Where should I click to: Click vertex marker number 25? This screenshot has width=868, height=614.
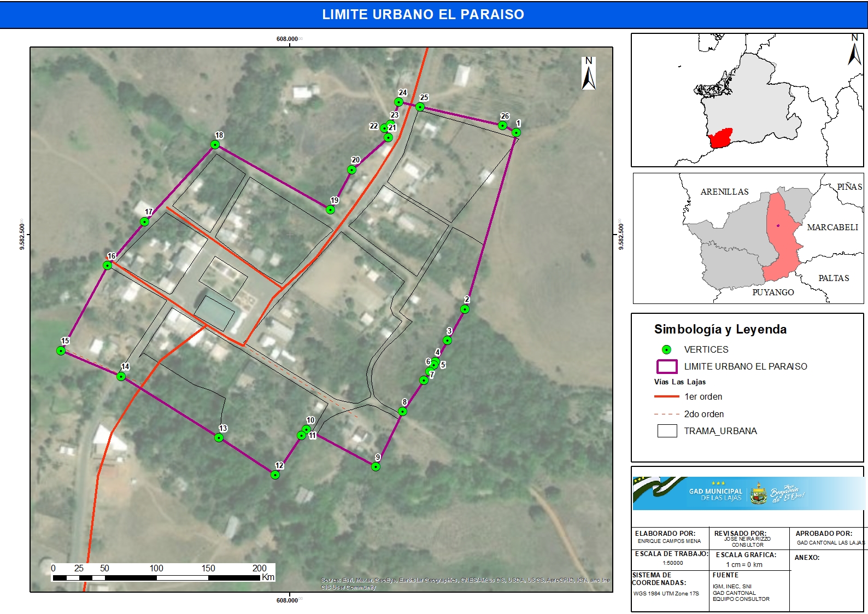(420, 107)
